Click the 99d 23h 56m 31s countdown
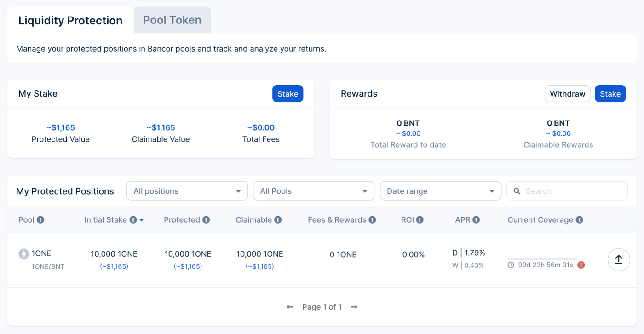The image size is (644, 334). coord(546,265)
